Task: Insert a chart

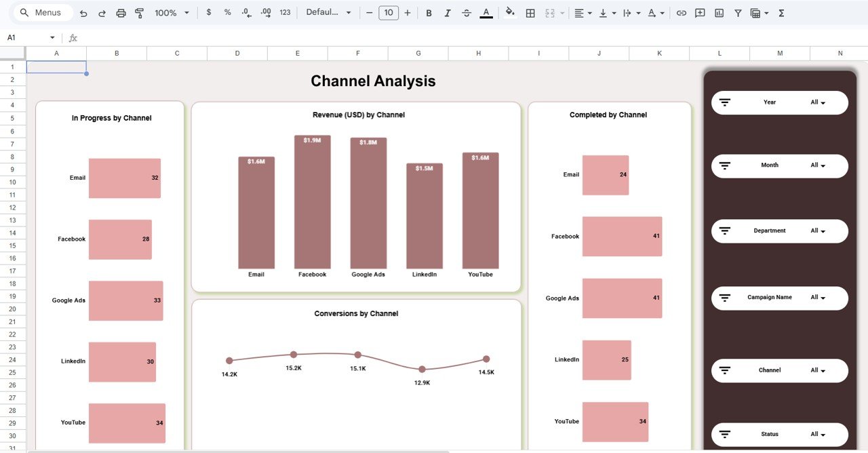Action: [719, 12]
